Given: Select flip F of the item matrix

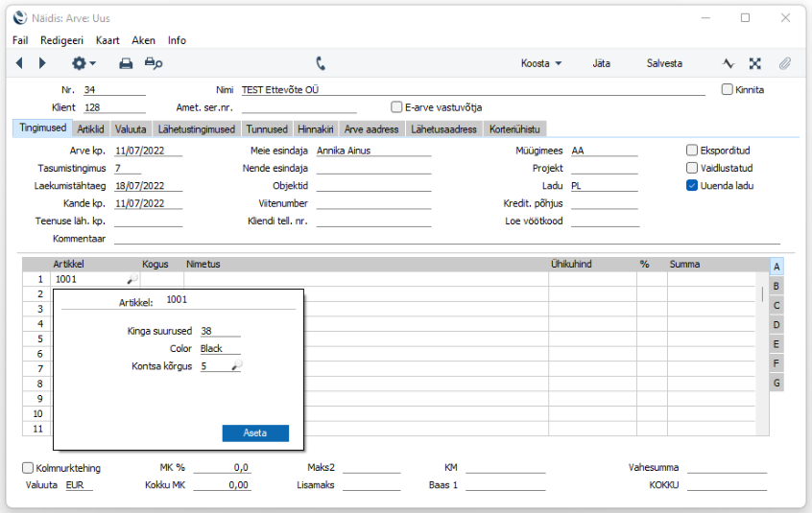Looking at the screenshot, I should click(776, 363).
